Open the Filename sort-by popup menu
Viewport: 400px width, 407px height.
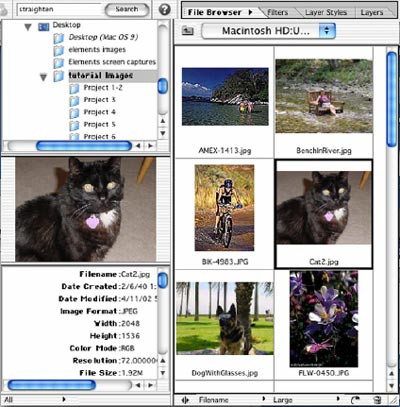click(232, 399)
